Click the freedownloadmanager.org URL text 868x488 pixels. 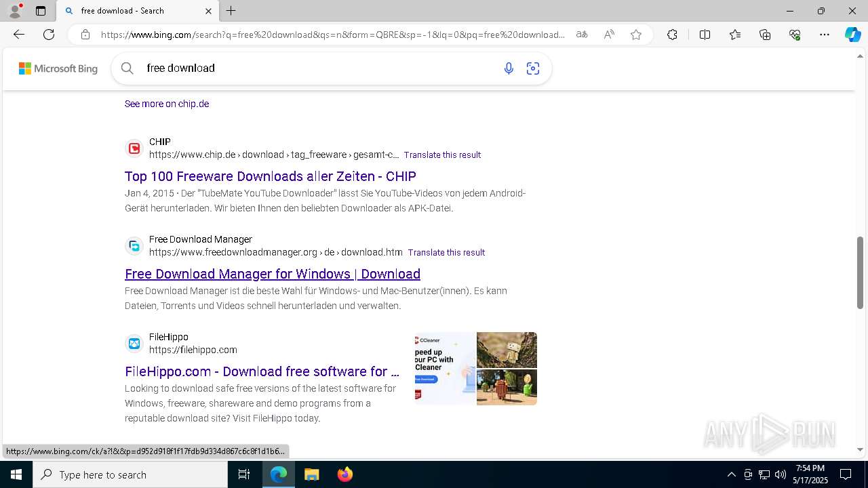[276, 252]
